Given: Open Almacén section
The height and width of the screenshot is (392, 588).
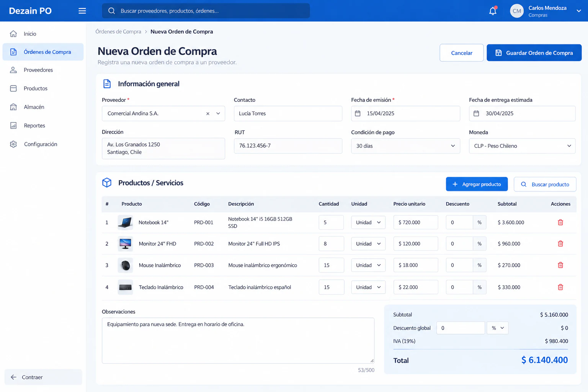Looking at the screenshot, I should 43,107.
